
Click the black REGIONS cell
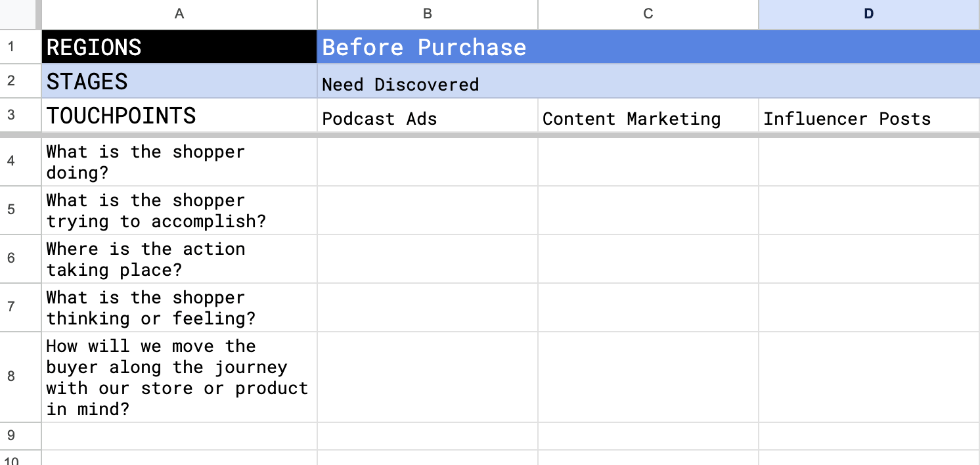[179, 47]
